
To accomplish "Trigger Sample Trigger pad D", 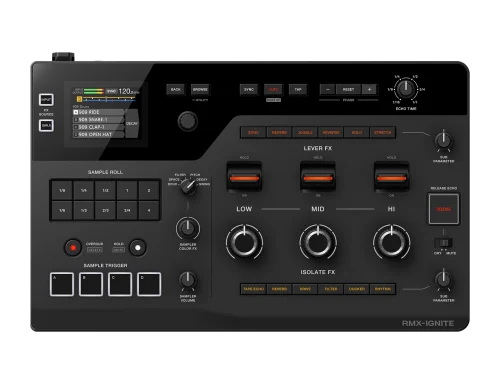I will [x=149, y=284].
